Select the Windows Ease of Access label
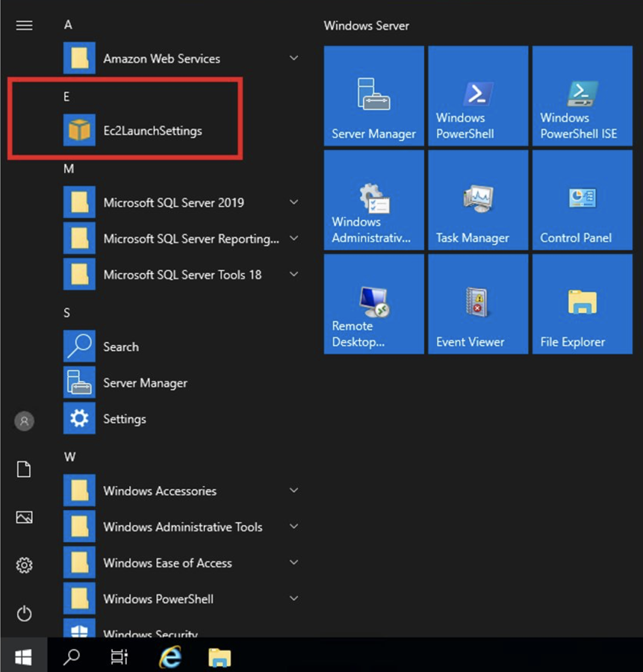 tap(167, 562)
